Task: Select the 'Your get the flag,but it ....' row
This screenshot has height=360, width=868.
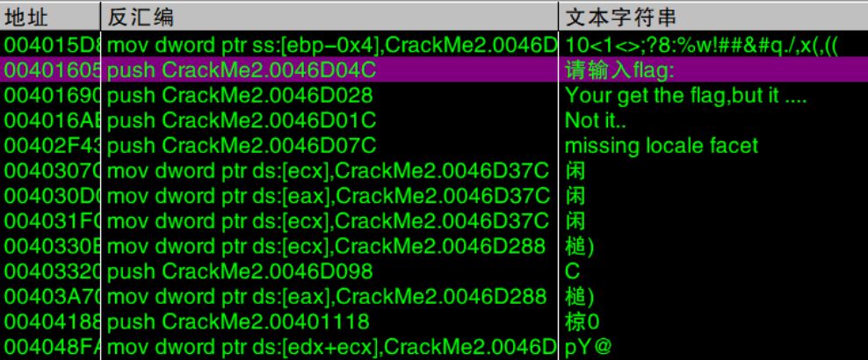Action: click(434, 95)
